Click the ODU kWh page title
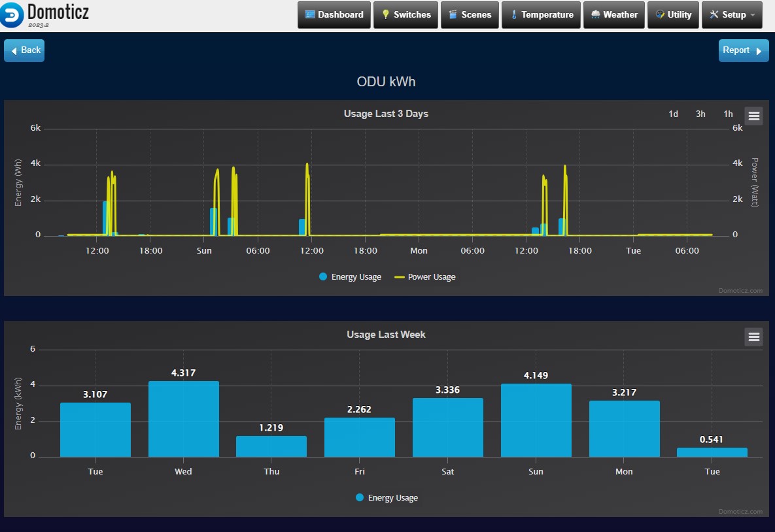775x532 pixels. 386,82
